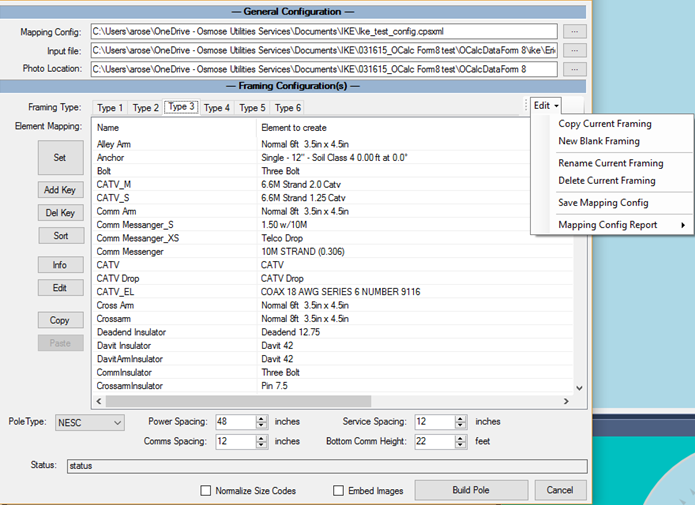Select the CrossarmInsulator row
Screen dimensions: 695x505
[x=332, y=386]
